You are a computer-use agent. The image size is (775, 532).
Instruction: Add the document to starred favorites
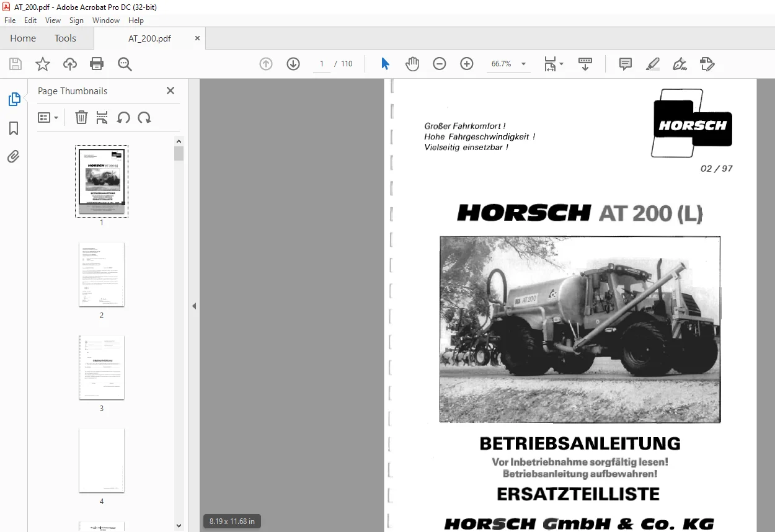(x=43, y=64)
